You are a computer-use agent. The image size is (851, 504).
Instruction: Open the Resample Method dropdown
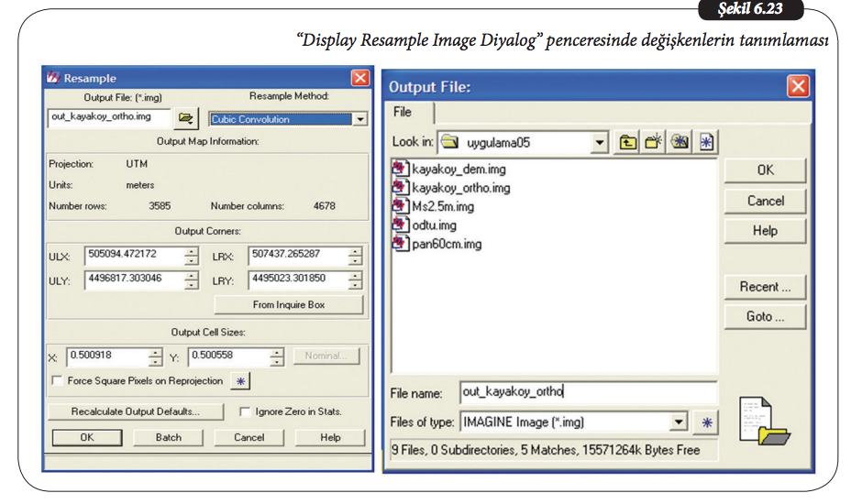click(360, 119)
